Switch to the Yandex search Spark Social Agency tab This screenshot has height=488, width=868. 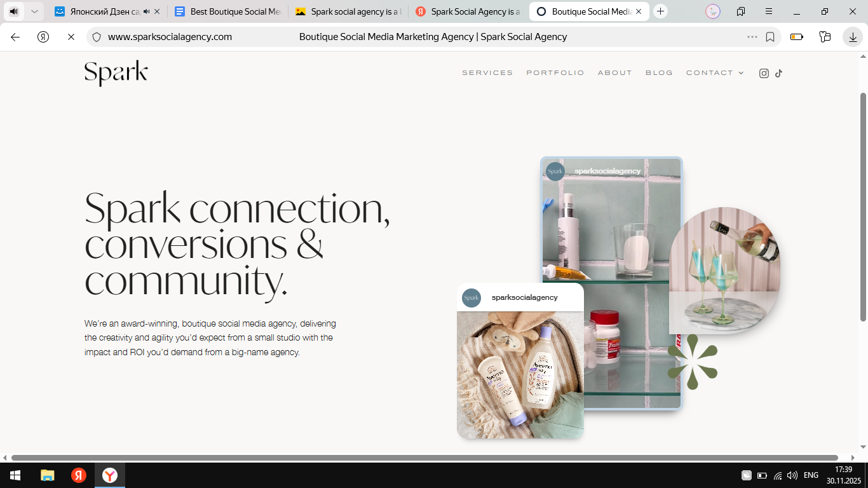click(x=468, y=11)
